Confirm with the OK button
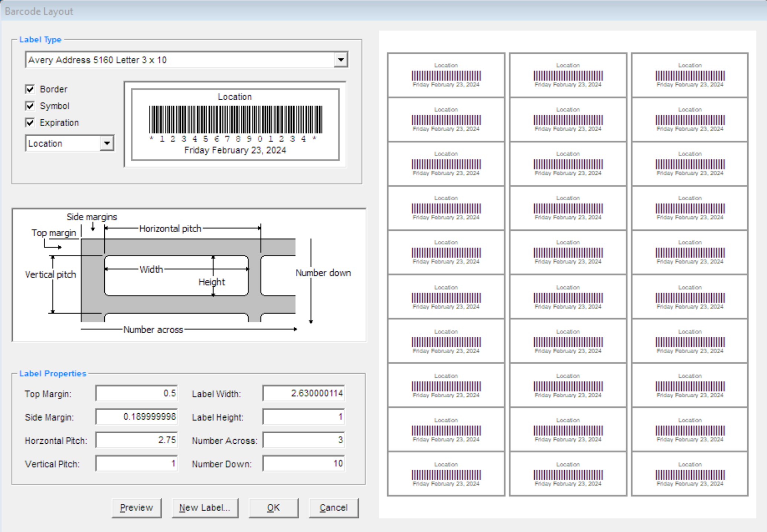 click(x=274, y=508)
